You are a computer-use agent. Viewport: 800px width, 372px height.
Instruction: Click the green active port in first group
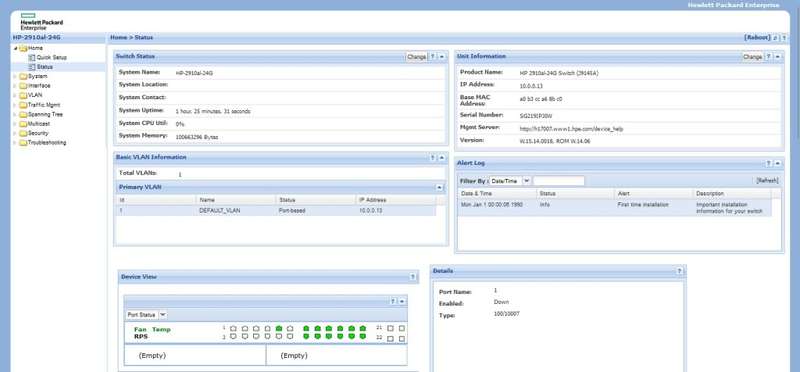(x=279, y=329)
